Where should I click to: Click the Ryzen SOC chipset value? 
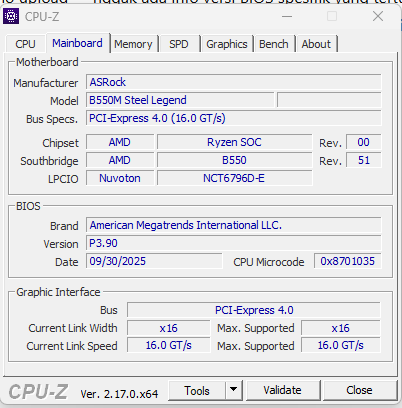[235, 142]
